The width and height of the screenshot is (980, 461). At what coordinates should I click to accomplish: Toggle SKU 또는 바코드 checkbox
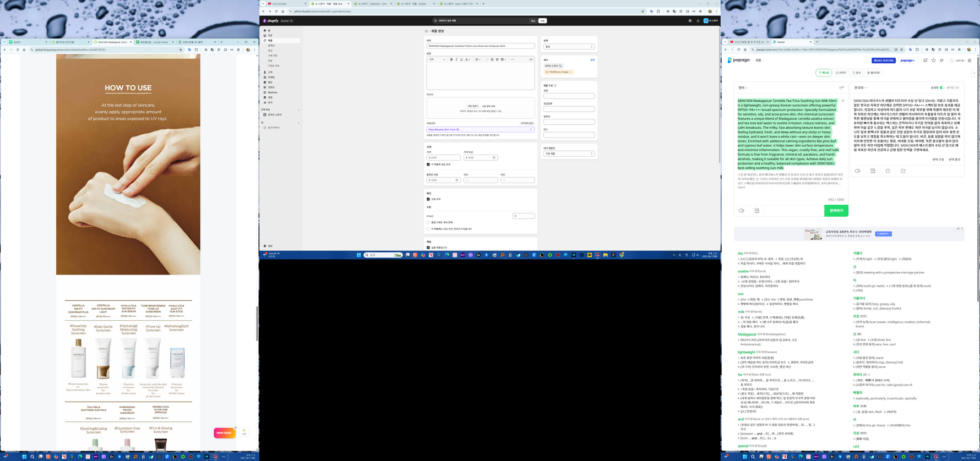tap(428, 229)
